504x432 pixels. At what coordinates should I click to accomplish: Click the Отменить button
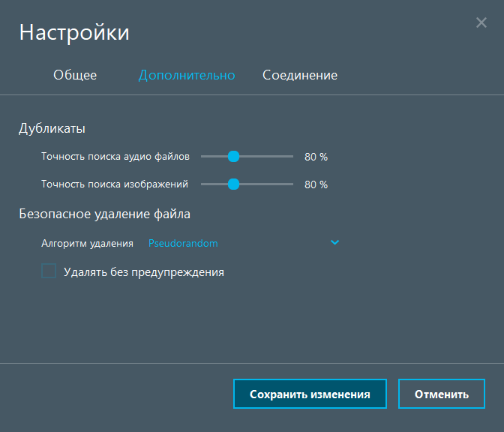pyautogui.click(x=441, y=394)
